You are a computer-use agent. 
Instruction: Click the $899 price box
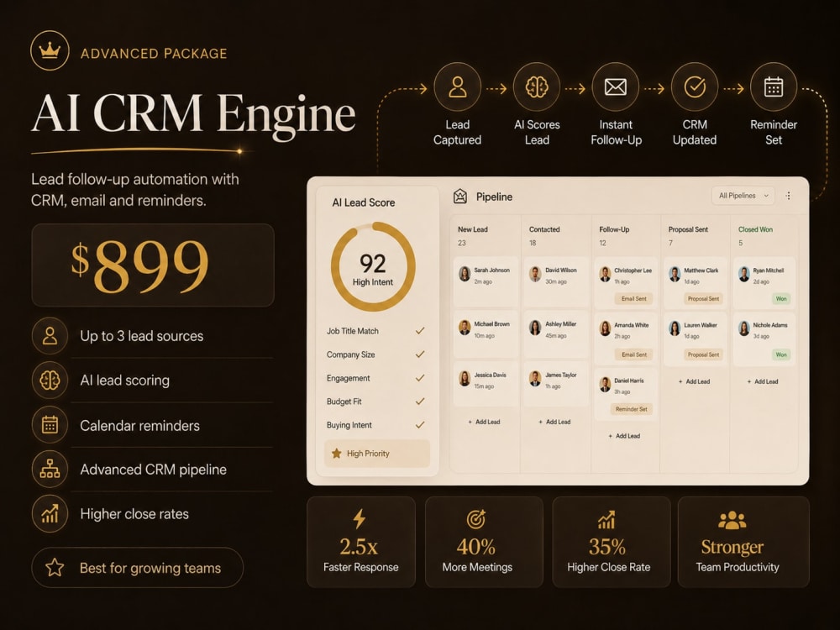[153, 265]
